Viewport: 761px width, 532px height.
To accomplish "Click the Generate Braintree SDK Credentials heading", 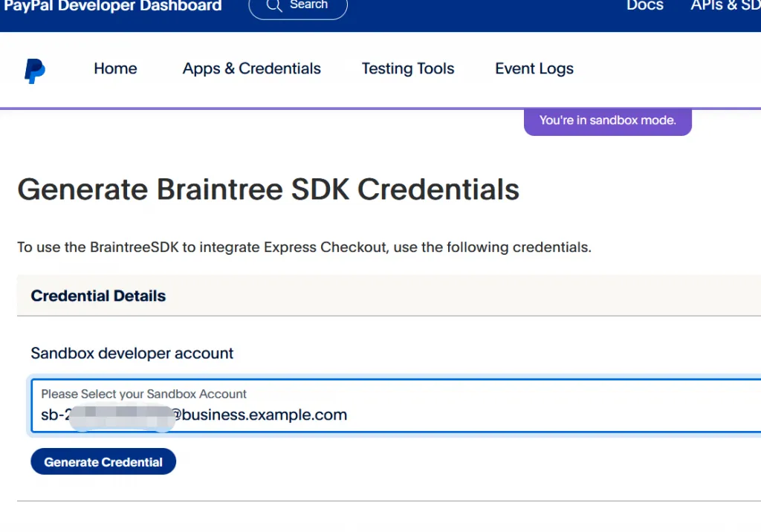I will 268,190.
